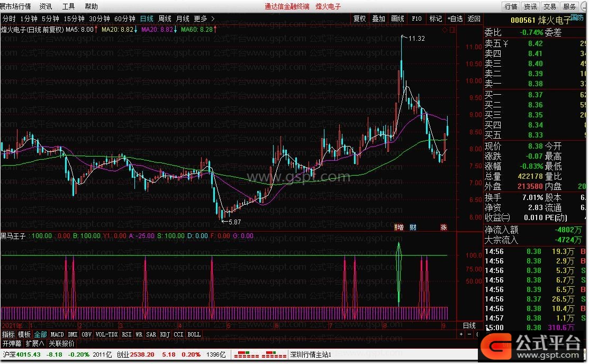Click the 沪深 4015.43 index in status bar
This screenshot has width=589, height=364.
point(21,354)
